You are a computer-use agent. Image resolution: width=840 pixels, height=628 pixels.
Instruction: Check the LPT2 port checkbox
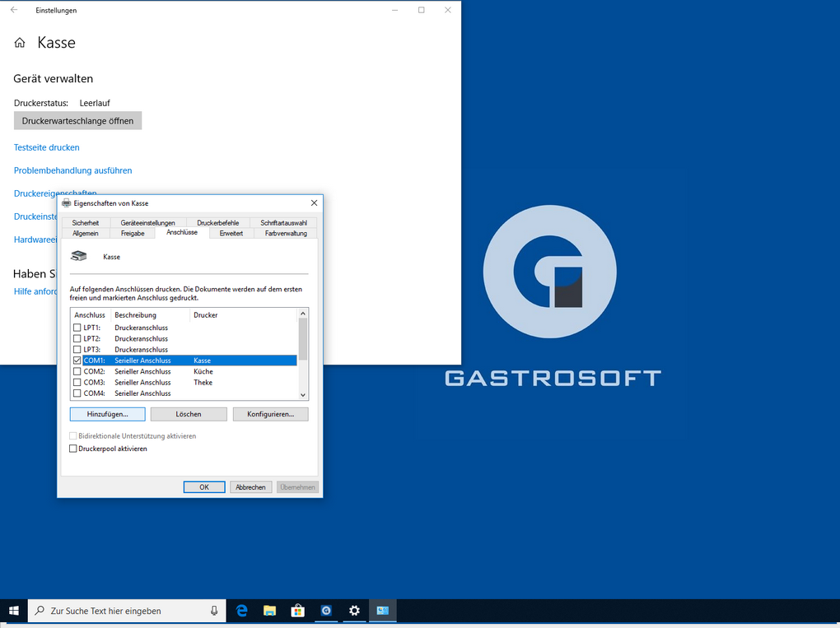[77, 338]
